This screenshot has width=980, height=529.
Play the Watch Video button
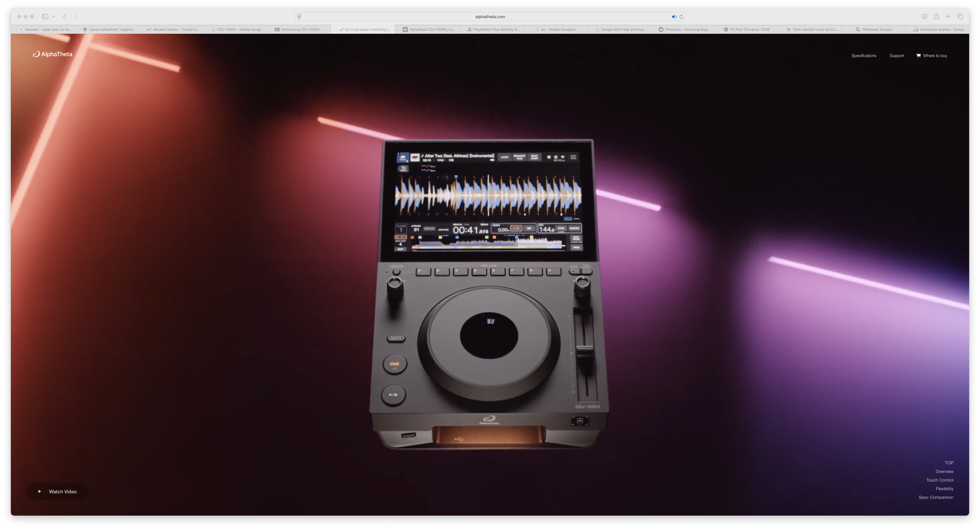coord(58,491)
